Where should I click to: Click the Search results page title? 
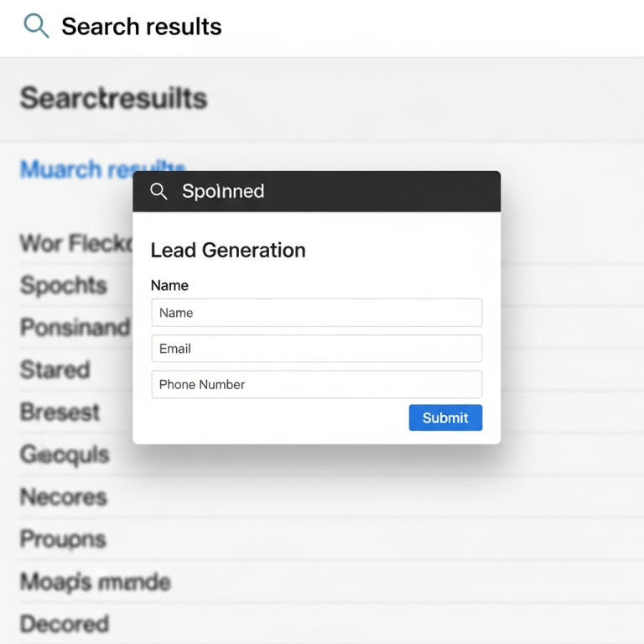(x=142, y=27)
